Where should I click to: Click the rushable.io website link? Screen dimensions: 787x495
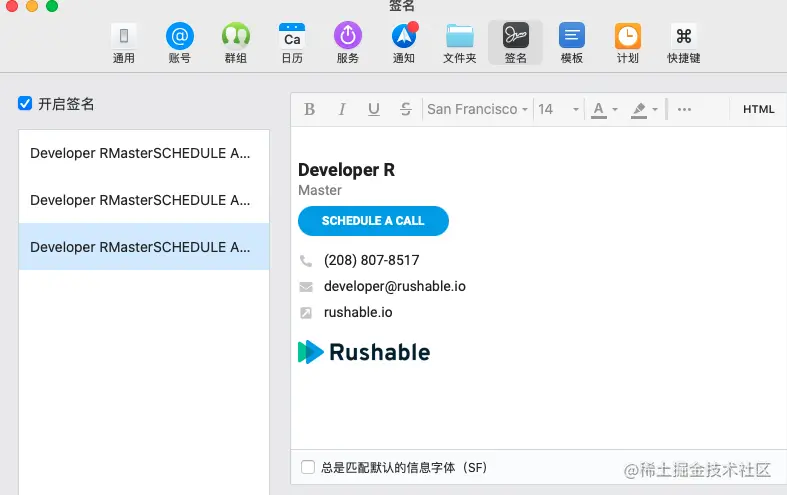tap(358, 312)
